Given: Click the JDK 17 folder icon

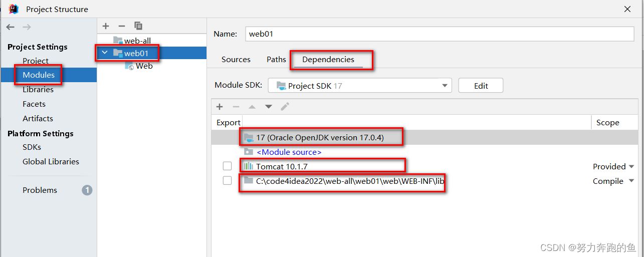Looking at the screenshot, I should (x=249, y=137).
